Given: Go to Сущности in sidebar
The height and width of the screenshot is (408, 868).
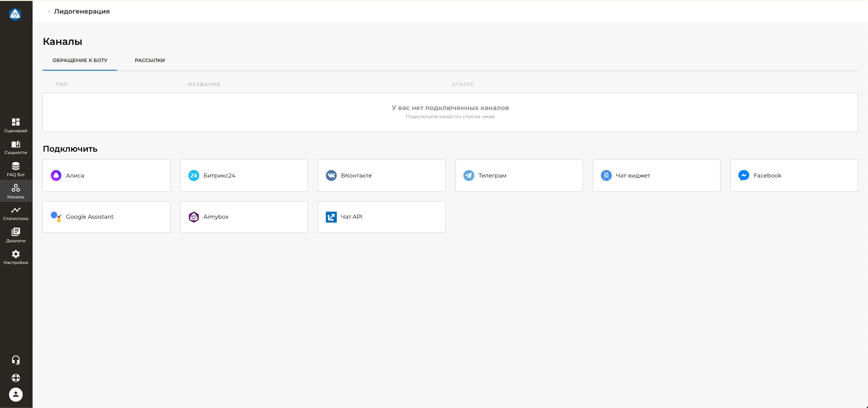Looking at the screenshot, I should (x=16, y=147).
